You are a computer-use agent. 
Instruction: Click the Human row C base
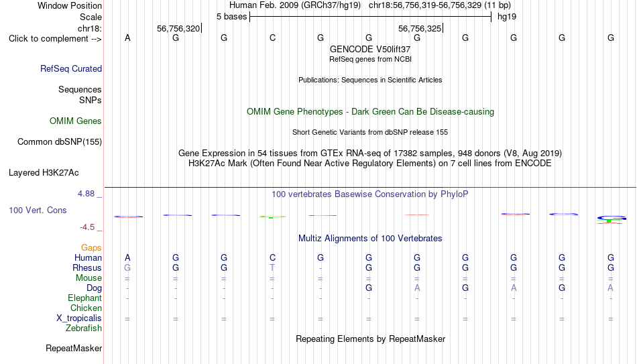272,258
